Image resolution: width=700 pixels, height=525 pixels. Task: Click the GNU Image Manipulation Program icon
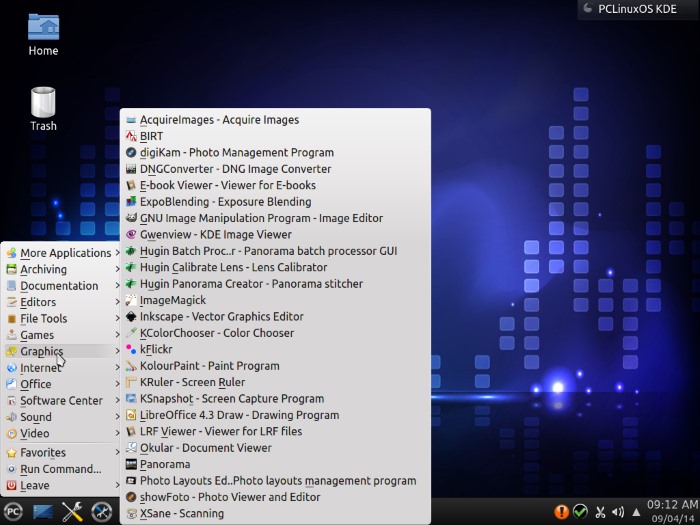131,218
